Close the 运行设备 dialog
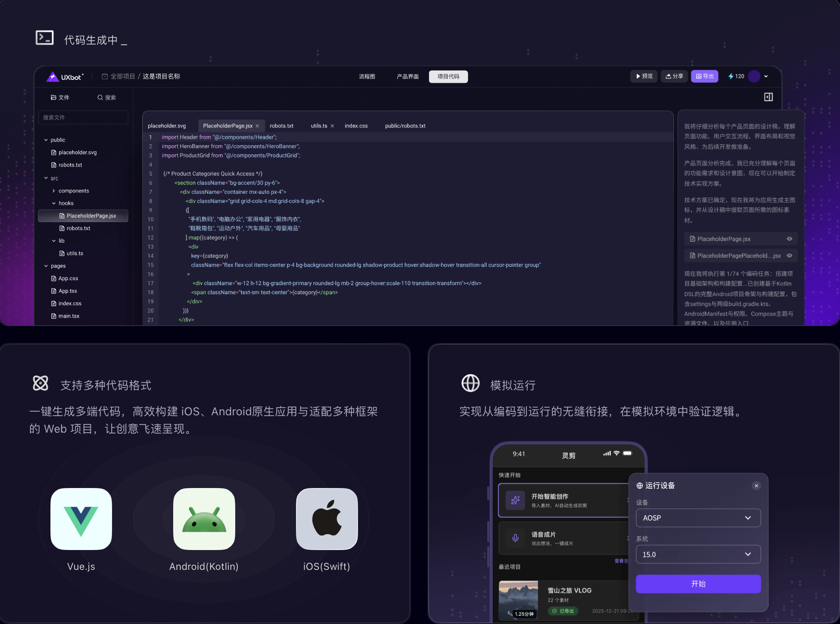Viewport: 840px width, 624px height. [x=756, y=486]
